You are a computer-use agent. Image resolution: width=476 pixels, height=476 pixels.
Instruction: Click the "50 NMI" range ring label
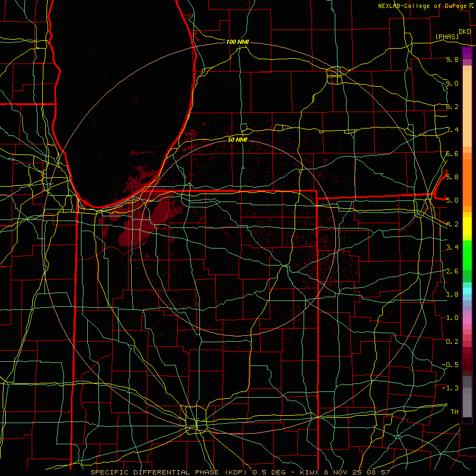[237, 140]
